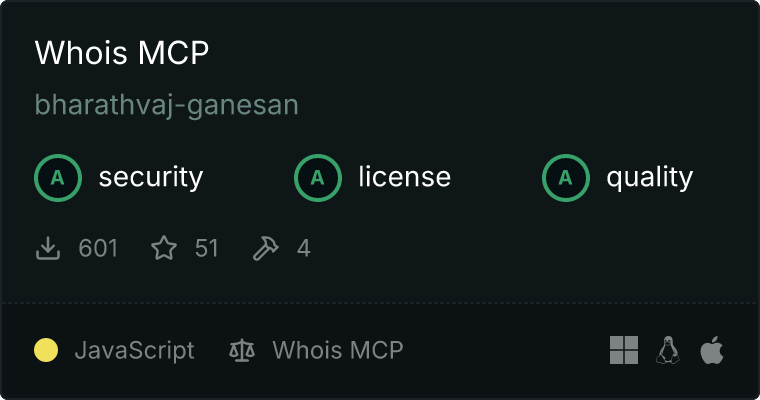Click the JavaScript language label
The image size is (760, 400).
pos(135,351)
